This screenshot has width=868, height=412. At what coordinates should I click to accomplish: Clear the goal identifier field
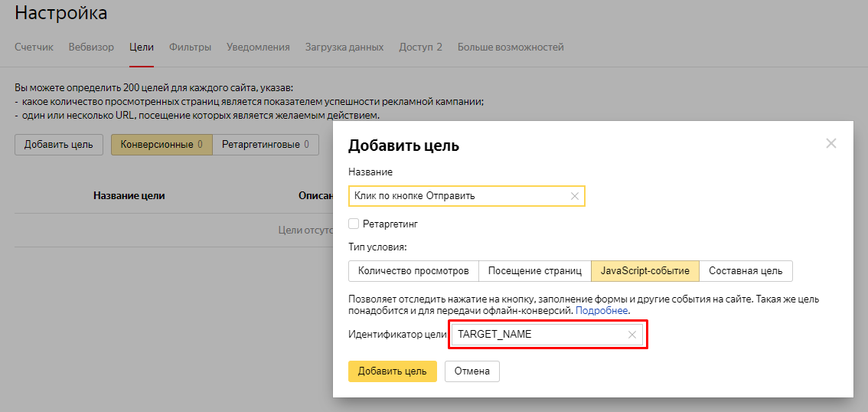[632, 335]
